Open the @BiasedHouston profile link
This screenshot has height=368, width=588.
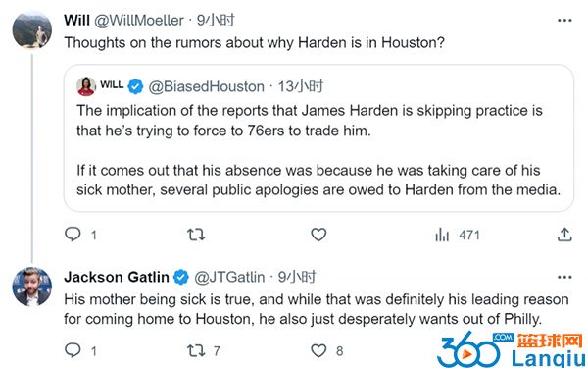click(206, 86)
